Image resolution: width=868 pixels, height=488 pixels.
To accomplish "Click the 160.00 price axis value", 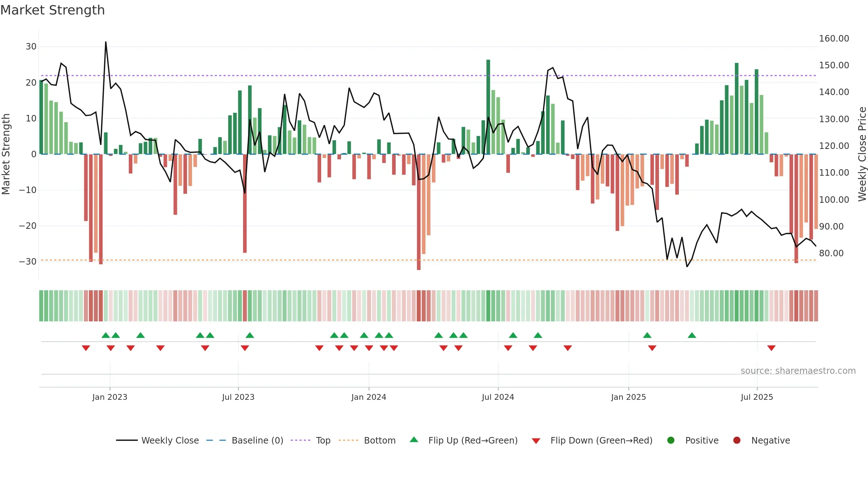I will [x=834, y=39].
